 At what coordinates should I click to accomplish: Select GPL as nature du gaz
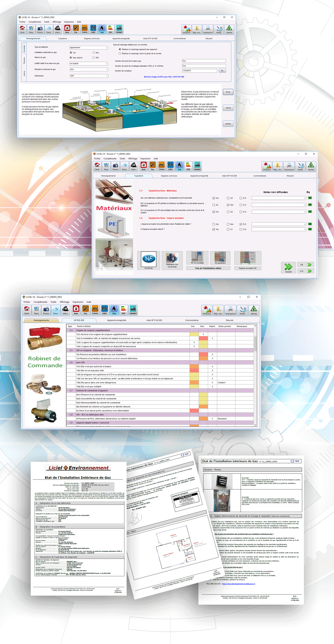click(x=94, y=57)
